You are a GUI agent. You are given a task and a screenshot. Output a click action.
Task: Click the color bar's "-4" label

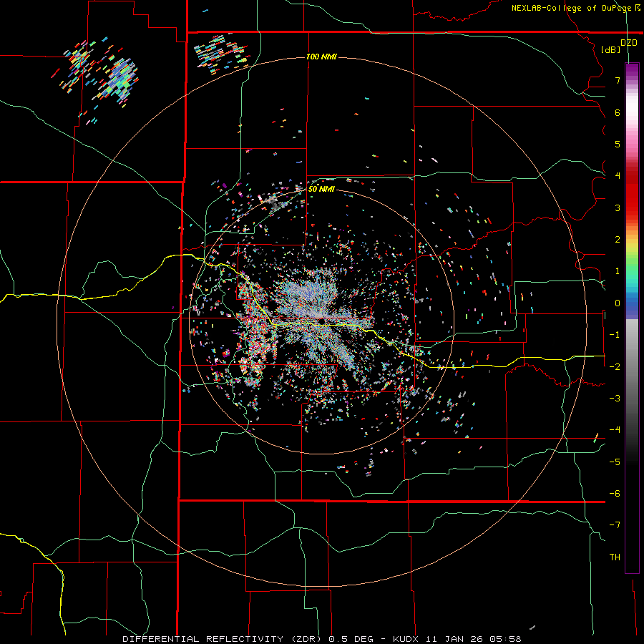pos(615,430)
